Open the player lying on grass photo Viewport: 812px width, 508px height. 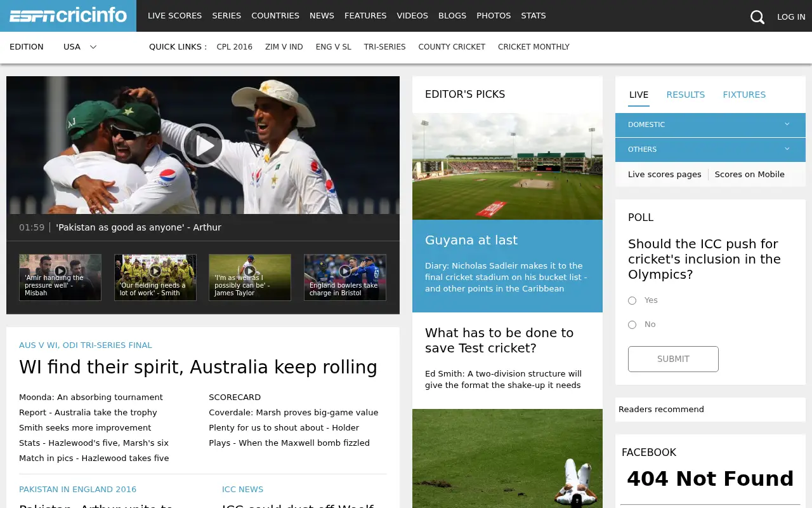507,458
